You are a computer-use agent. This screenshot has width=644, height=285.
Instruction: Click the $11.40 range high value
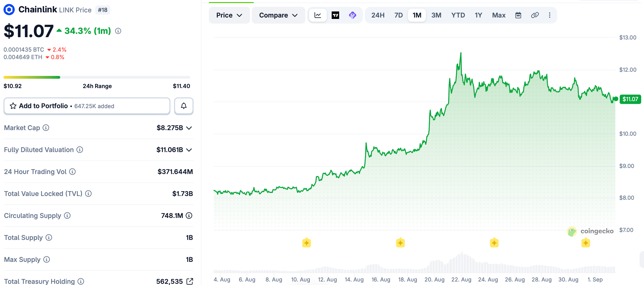coord(181,86)
